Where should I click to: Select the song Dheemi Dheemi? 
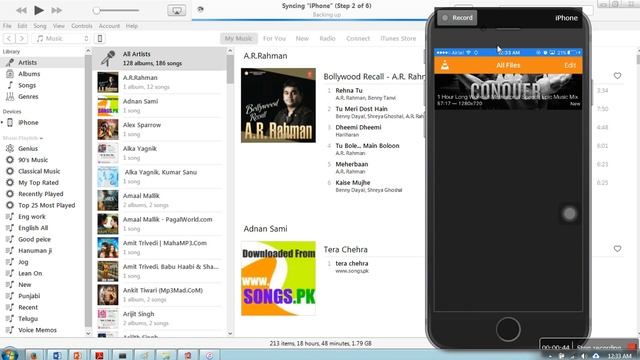click(358, 127)
